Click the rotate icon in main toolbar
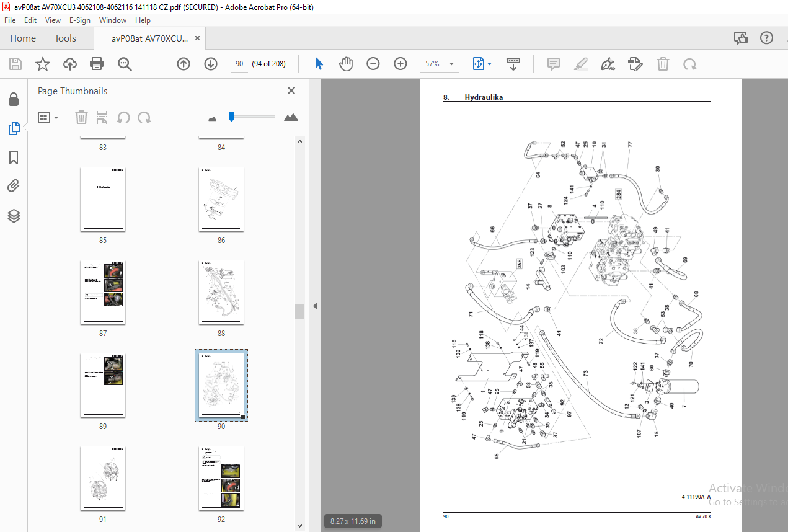Screen dimensions: 788x532 click(x=689, y=64)
